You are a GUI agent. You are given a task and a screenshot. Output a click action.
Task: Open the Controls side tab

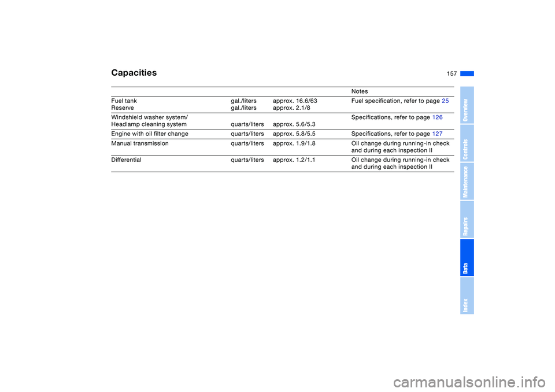coord(467,143)
